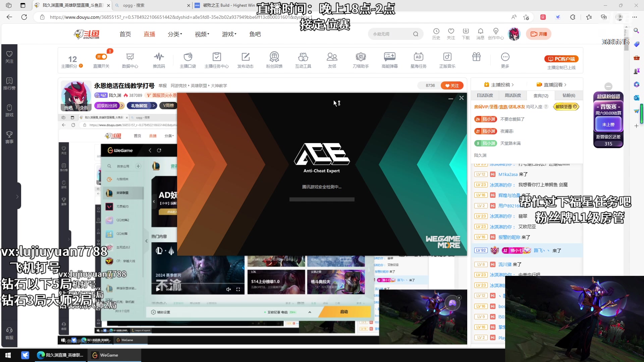Open the 星海任务 AD task icon
The height and width of the screenshot is (362, 644).
[419, 60]
